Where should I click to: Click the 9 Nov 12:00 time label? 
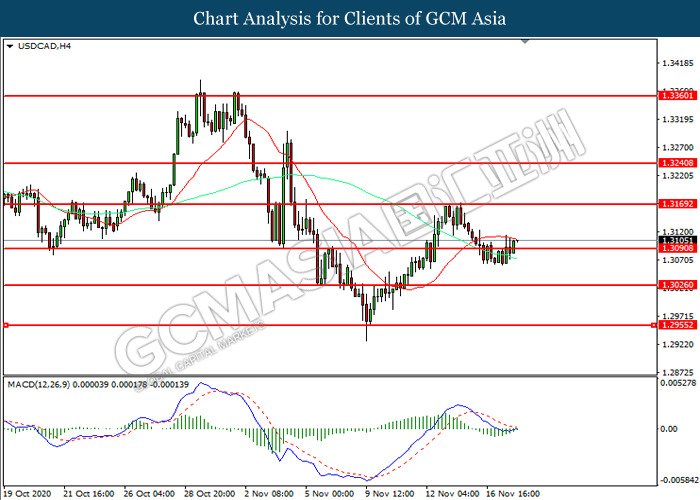(x=390, y=494)
